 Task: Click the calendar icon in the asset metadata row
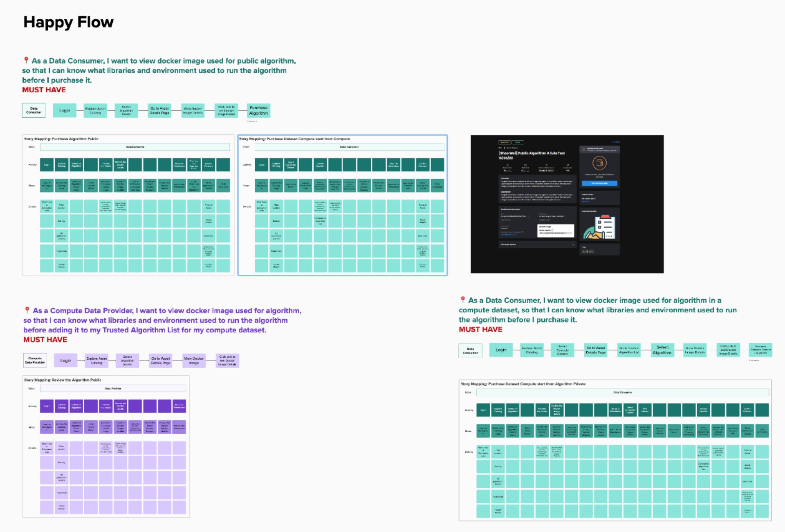[x=525, y=165]
